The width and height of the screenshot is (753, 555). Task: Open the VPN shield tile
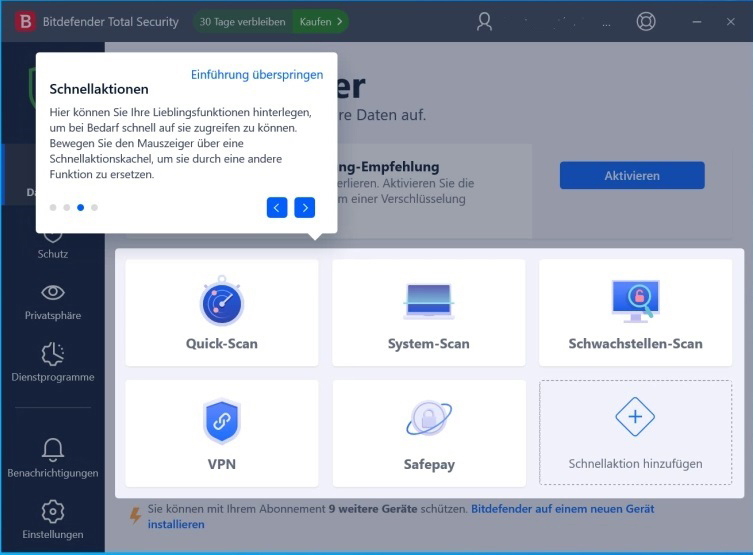222,433
